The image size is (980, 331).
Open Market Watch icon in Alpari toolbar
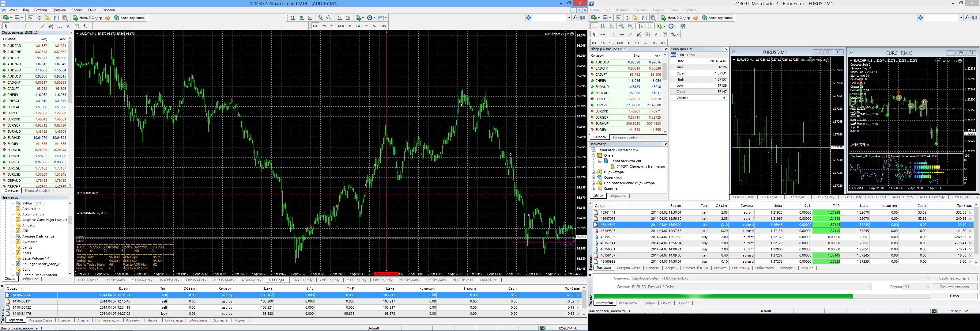30,18
